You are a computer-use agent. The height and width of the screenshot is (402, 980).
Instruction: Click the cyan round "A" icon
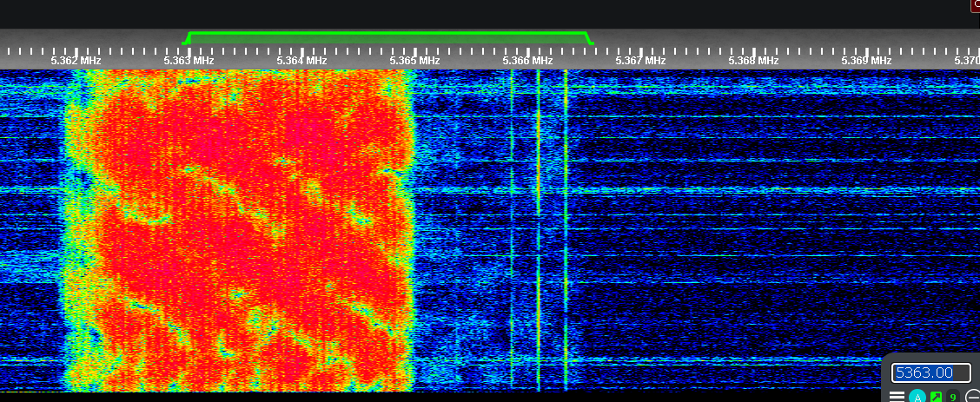coord(917,397)
